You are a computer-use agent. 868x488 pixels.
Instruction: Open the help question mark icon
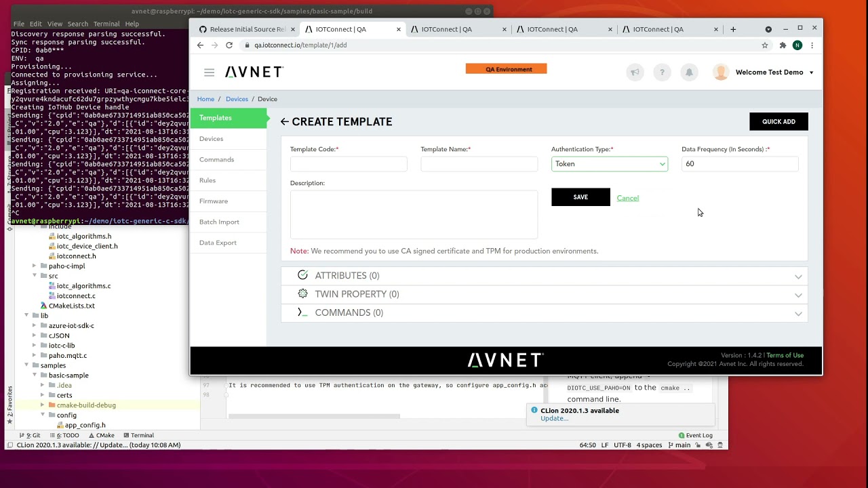(x=662, y=73)
